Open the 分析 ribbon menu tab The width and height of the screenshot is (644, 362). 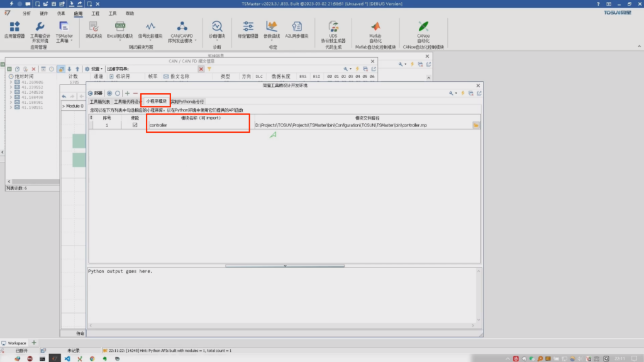pos(26,13)
